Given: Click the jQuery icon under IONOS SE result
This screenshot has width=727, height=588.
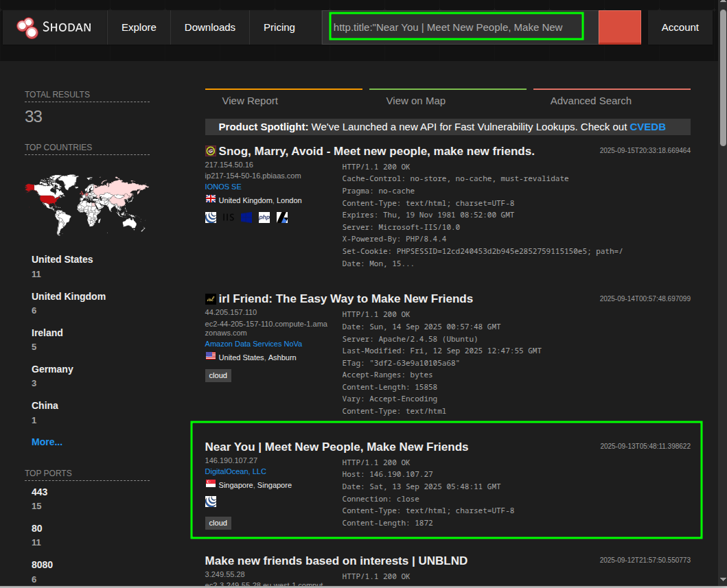Looking at the screenshot, I should tap(211, 217).
